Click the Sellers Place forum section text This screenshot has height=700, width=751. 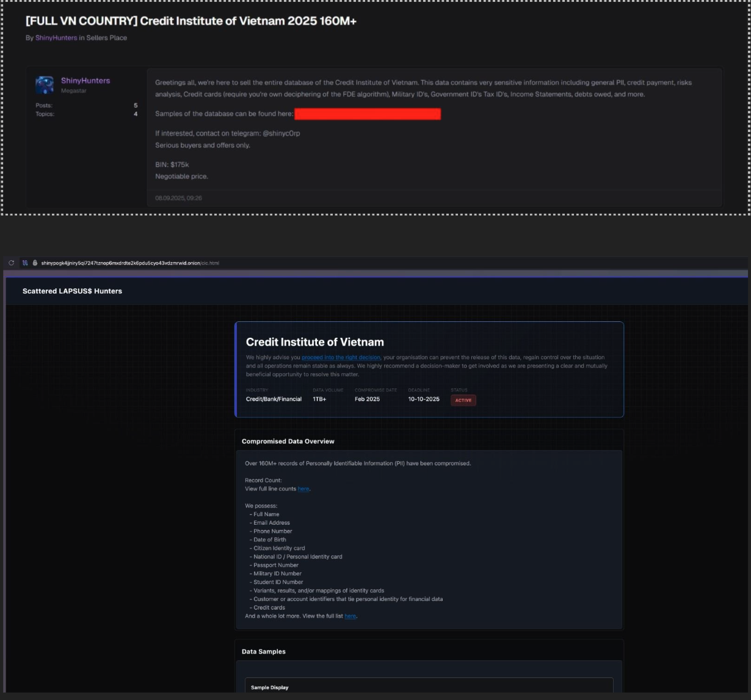point(106,38)
